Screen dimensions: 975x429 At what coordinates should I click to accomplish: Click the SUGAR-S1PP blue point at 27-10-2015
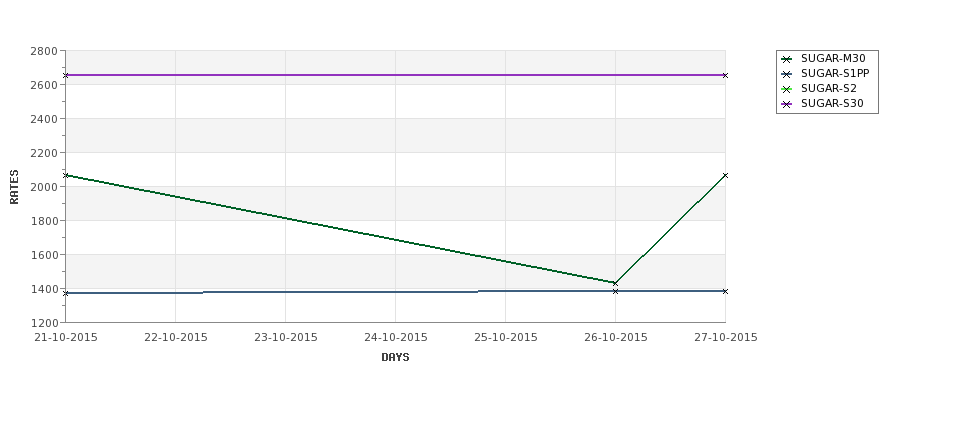point(725,291)
